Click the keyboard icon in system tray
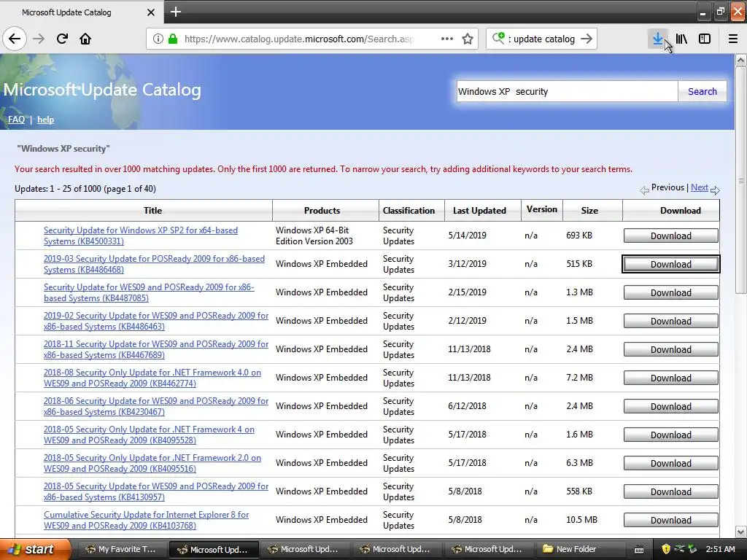 click(639, 550)
